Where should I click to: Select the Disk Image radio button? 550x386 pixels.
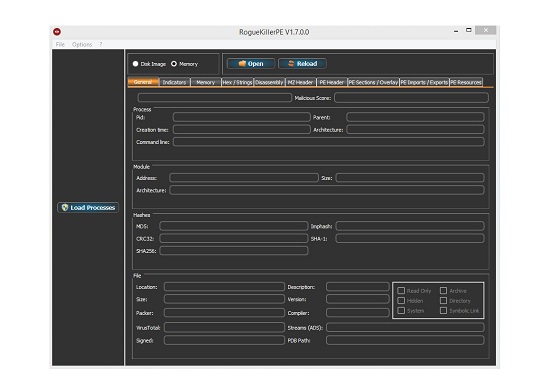click(x=135, y=64)
